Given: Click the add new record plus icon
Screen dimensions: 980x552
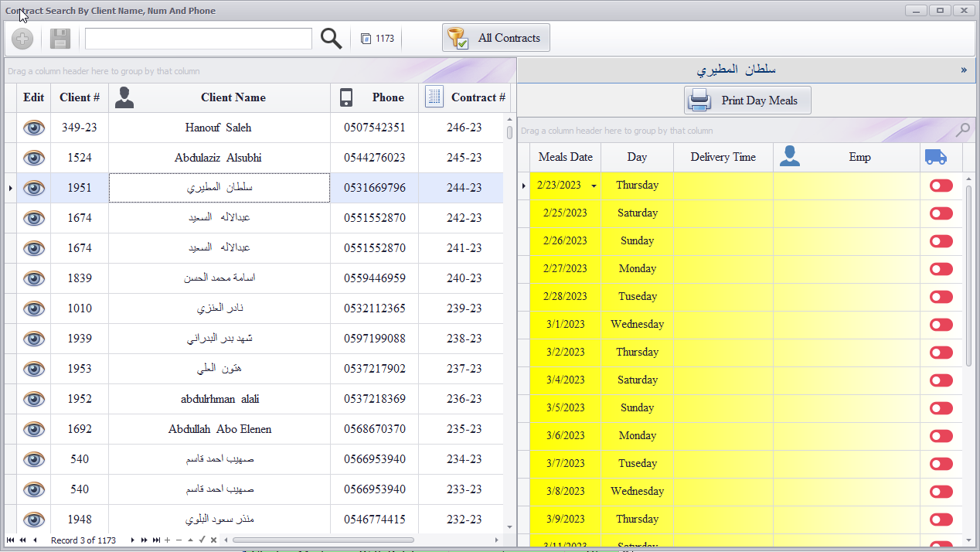Looking at the screenshot, I should [x=22, y=39].
